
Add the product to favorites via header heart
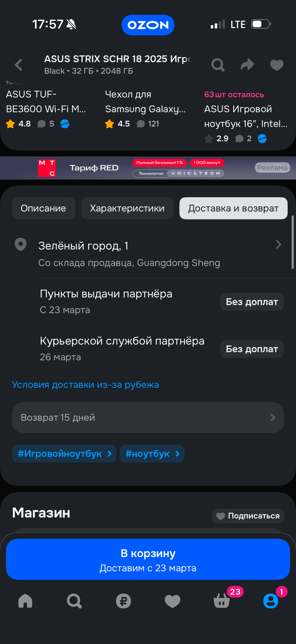[x=277, y=65]
